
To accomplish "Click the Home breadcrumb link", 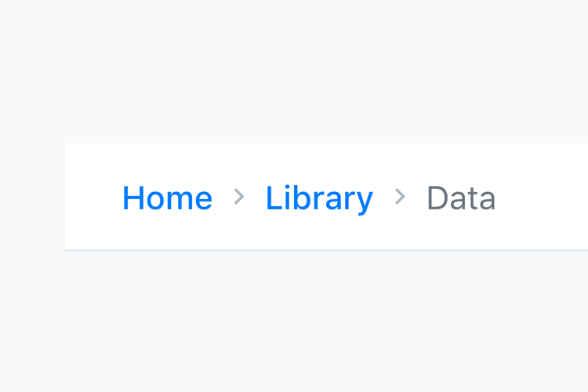I will point(167,198).
